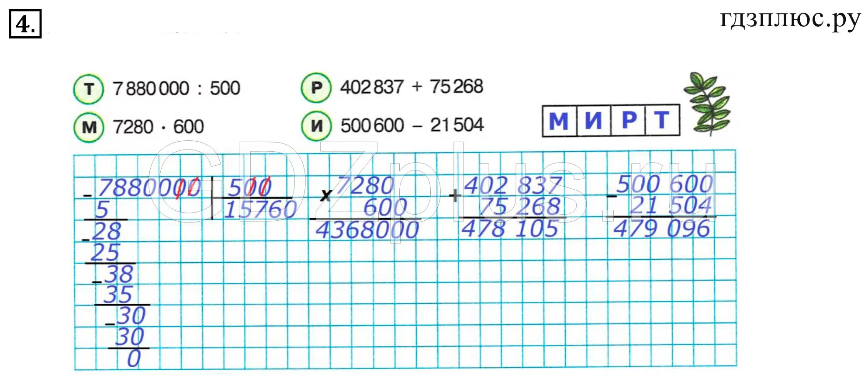
Task: Click the circled letter М label
Action: coord(89,127)
